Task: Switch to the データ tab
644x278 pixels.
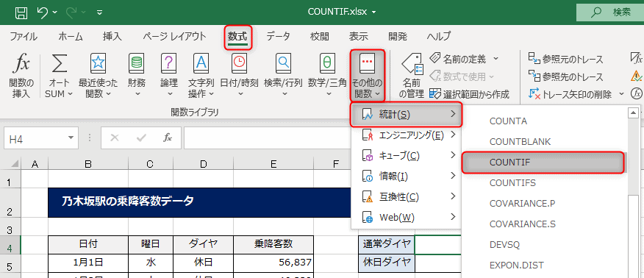Action: point(278,36)
